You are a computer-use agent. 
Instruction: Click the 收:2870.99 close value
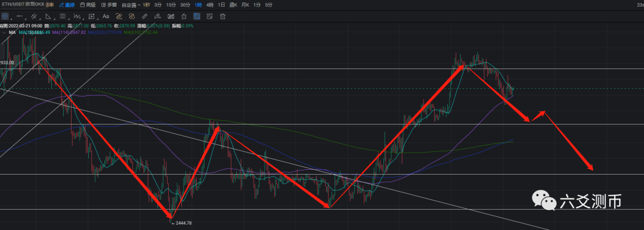(x=124, y=26)
